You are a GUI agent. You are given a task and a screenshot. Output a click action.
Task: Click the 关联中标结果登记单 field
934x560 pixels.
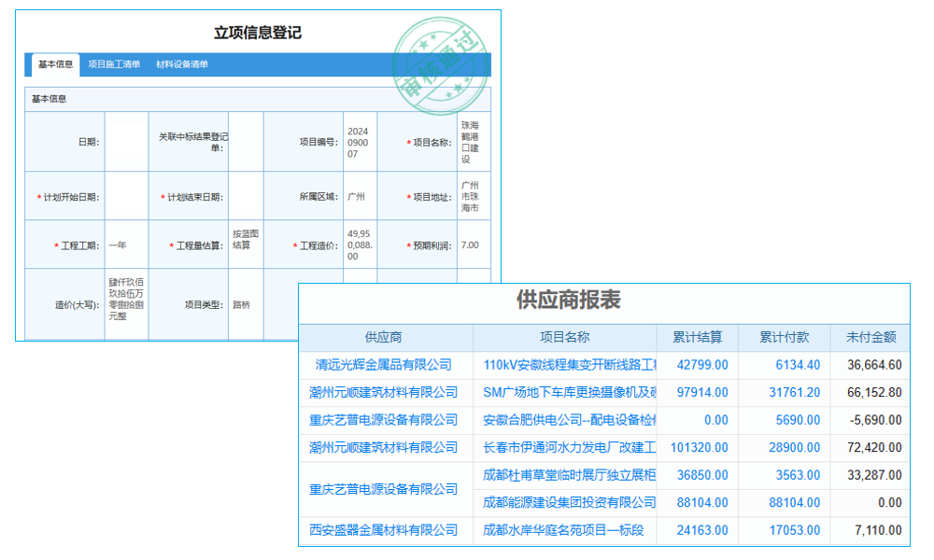coord(248,141)
